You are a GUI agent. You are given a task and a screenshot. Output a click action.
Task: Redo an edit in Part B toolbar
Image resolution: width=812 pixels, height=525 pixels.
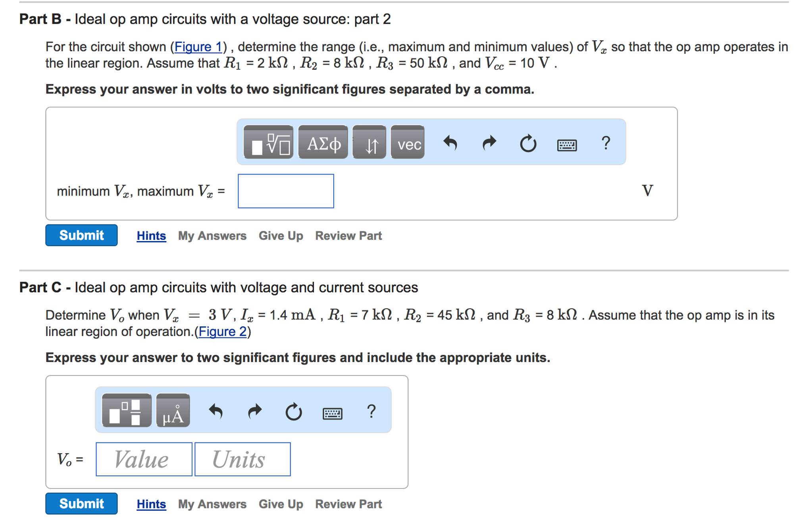[489, 144]
